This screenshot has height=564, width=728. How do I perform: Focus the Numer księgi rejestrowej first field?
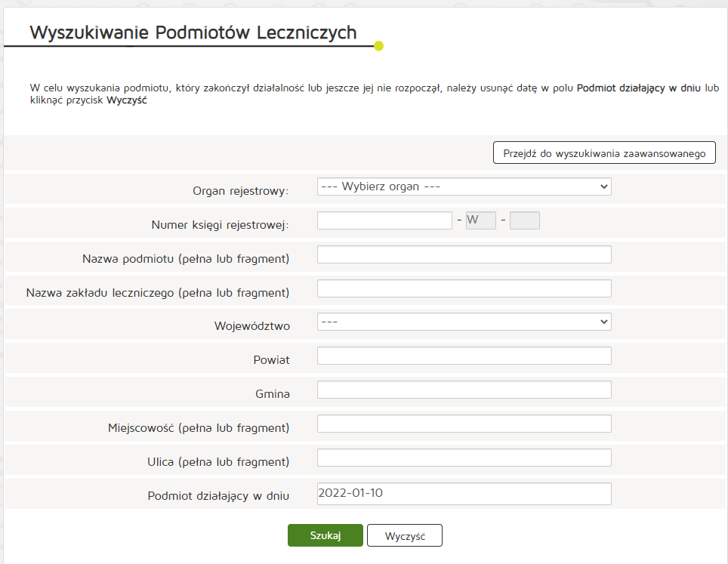tap(384, 220)
